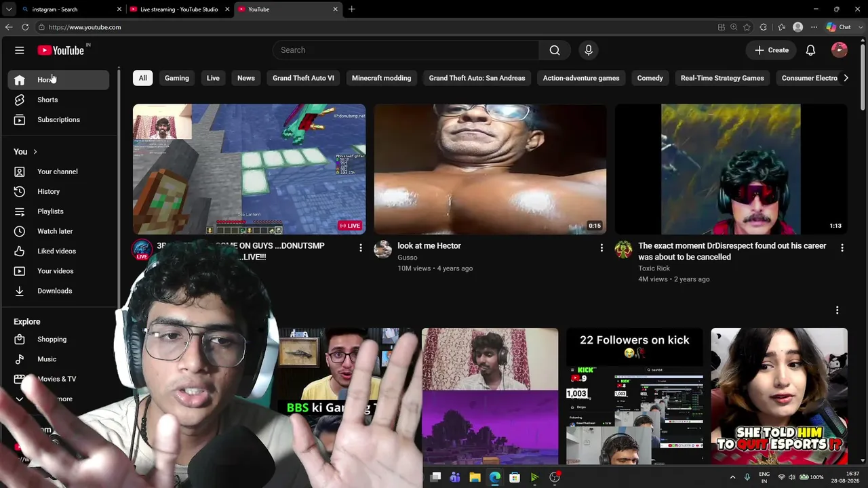
Task: Open Liked videos
Action: 58,251
